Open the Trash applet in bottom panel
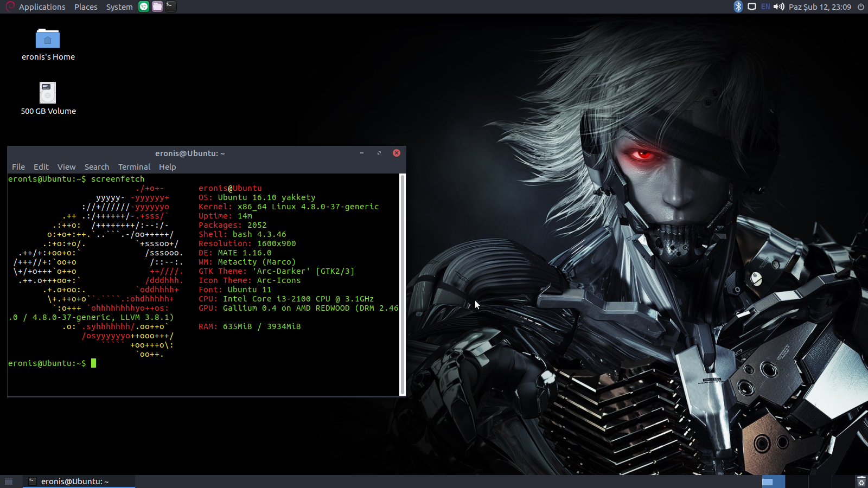 (861, 481)
